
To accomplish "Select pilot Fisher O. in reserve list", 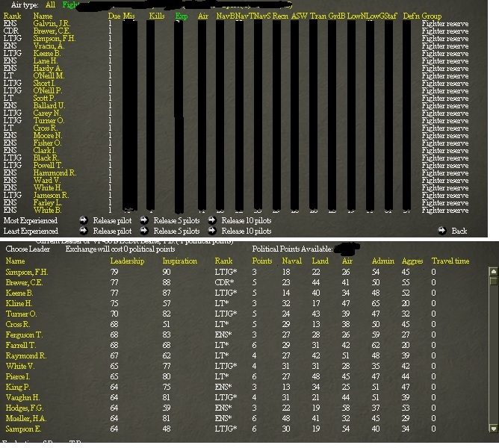I will [47, 143].
